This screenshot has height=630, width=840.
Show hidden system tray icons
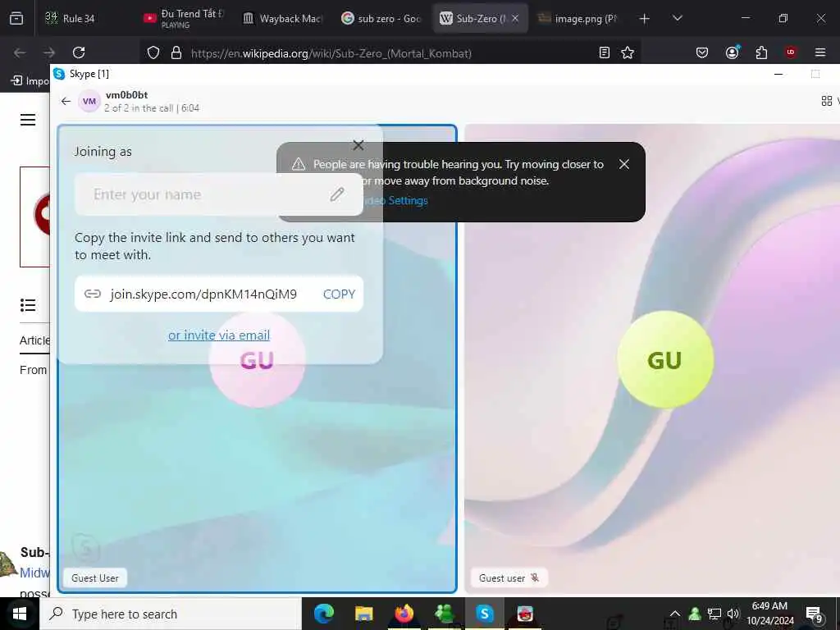tap(675, 614)
